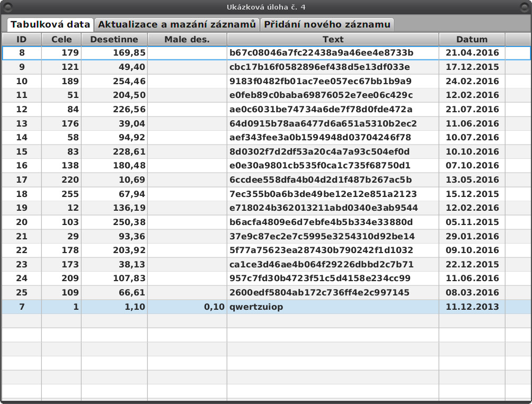
Task: Click the window button at the title bar's left
Action: (7, 7)
